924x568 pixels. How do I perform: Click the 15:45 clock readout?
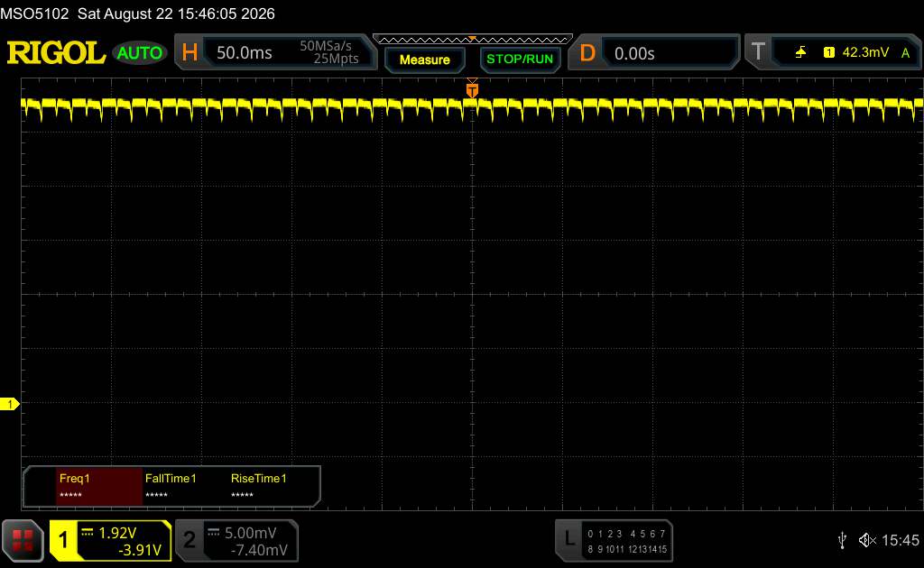coord(900,540)
